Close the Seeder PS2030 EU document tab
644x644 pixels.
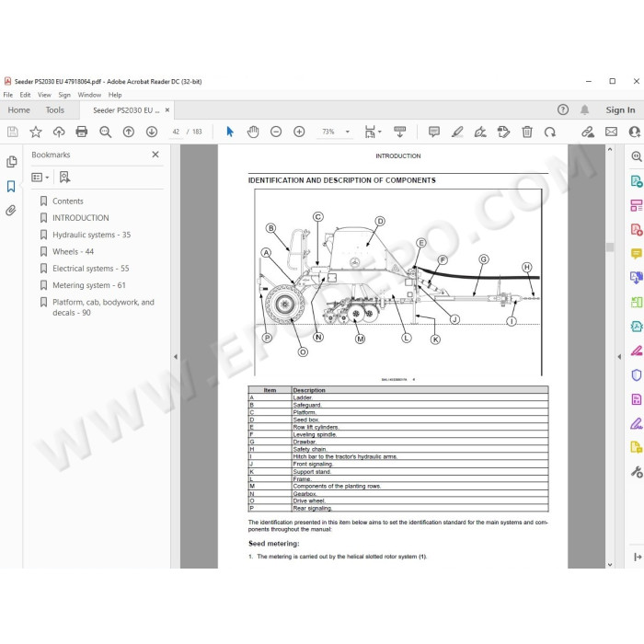click(x=167, y=110)
